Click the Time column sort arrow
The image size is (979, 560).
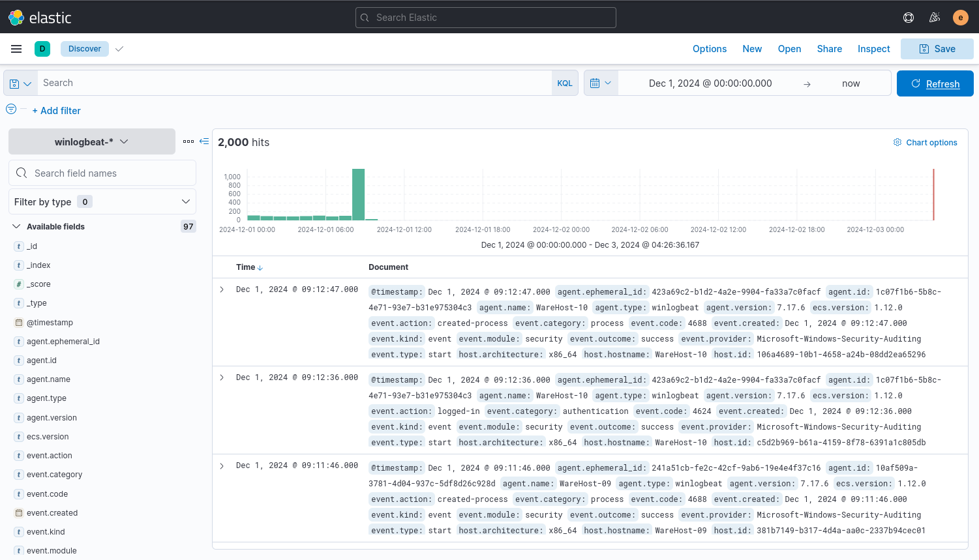point(260,268)
